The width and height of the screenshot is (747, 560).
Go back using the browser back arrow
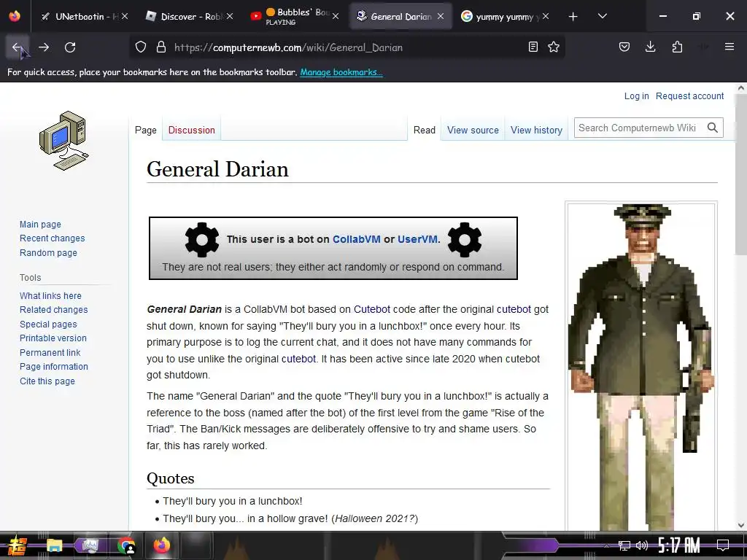click(18, 47)
